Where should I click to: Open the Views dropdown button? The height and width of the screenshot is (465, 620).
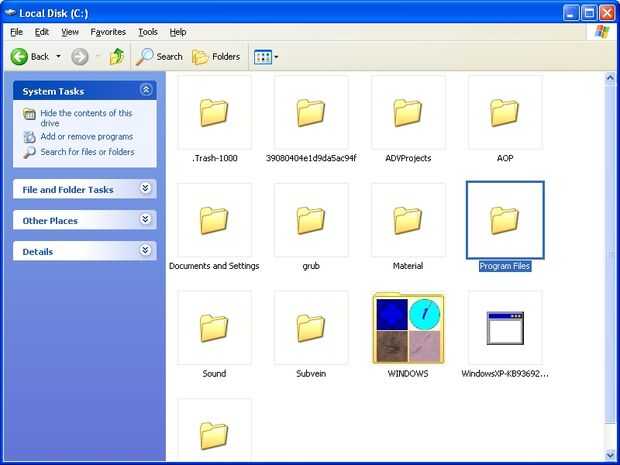click(266, 57)
